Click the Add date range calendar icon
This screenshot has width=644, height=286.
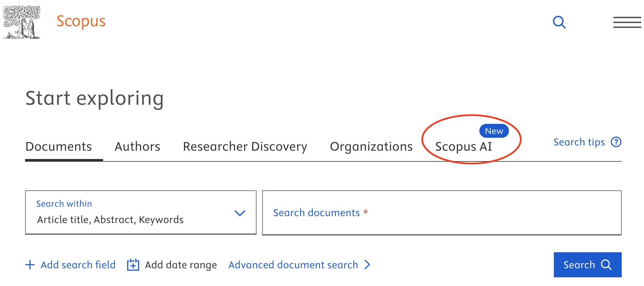click(133, 265)
